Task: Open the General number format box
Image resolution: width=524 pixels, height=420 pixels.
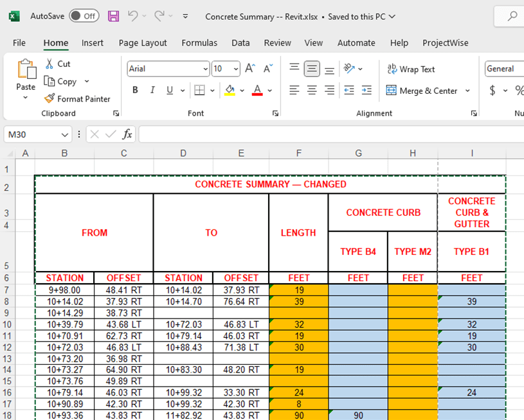Action: pos(504,69)
